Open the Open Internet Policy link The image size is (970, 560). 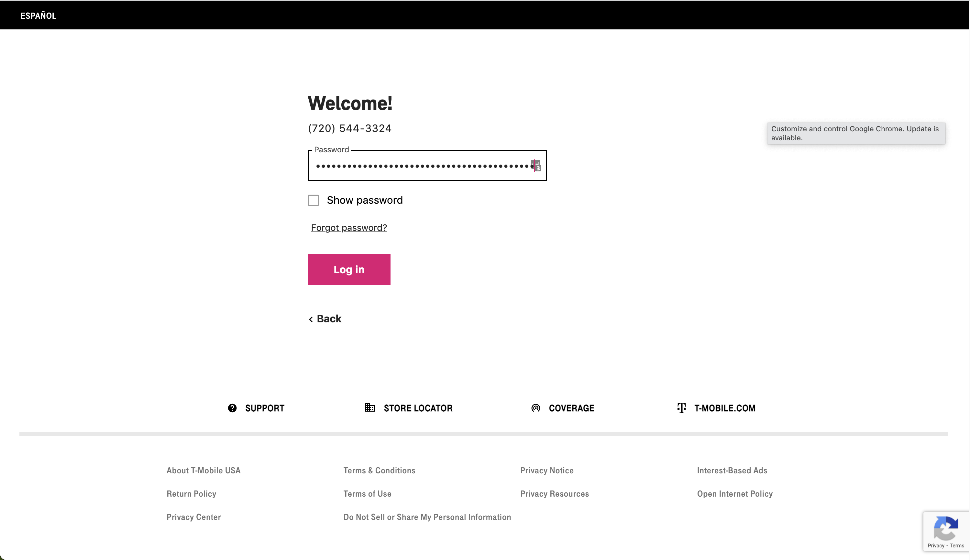(734, 494)
